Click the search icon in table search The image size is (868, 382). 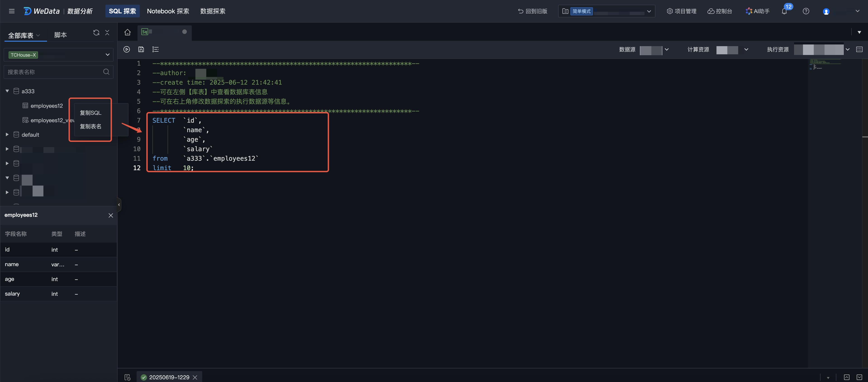click(x=106, y=72)
